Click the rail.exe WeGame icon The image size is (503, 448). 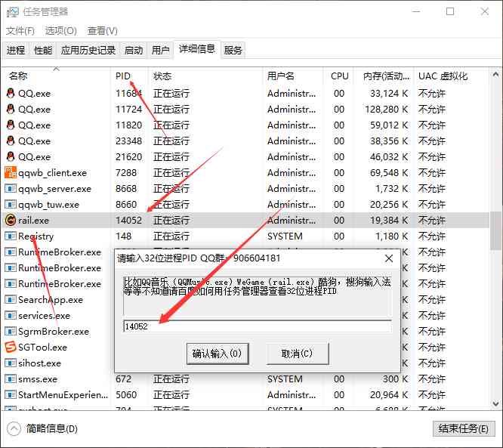(x=11, y=220)
